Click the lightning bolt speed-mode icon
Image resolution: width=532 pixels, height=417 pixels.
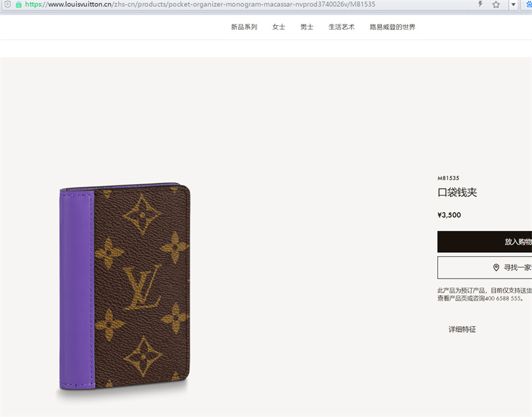click(x=480, y=4)
